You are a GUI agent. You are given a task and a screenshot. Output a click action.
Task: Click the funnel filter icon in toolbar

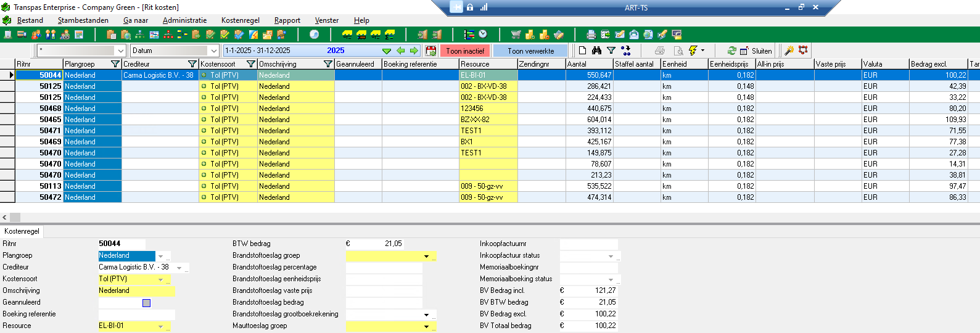point(611,51)
